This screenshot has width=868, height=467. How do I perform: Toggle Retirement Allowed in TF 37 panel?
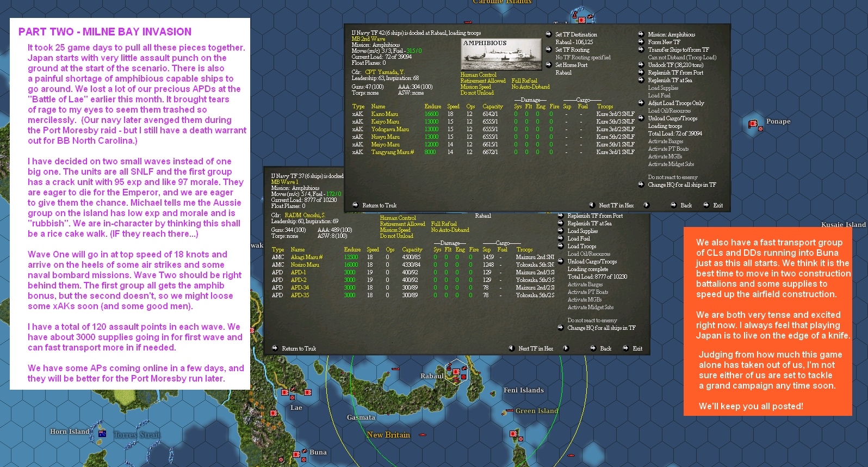point(402,224)
